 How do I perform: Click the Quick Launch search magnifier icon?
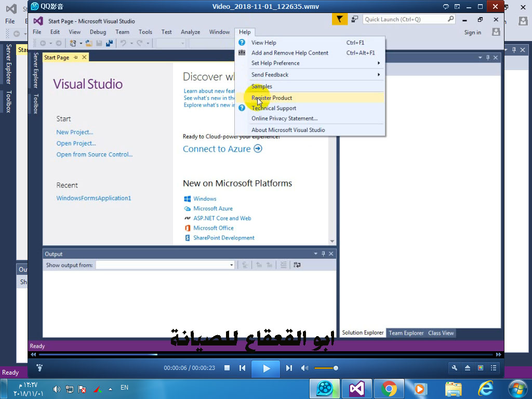tap(450, 19)
